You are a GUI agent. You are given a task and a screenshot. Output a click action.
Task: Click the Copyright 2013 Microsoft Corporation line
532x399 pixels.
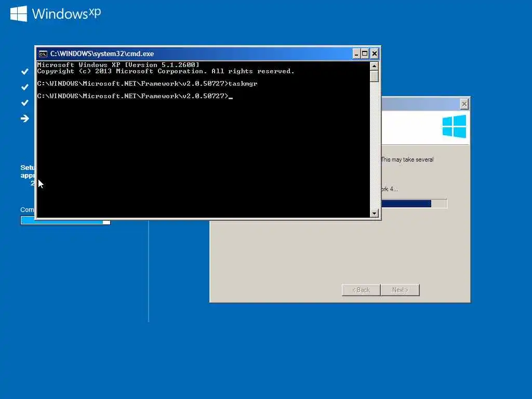pyautogui.click(x=166, y=71)
